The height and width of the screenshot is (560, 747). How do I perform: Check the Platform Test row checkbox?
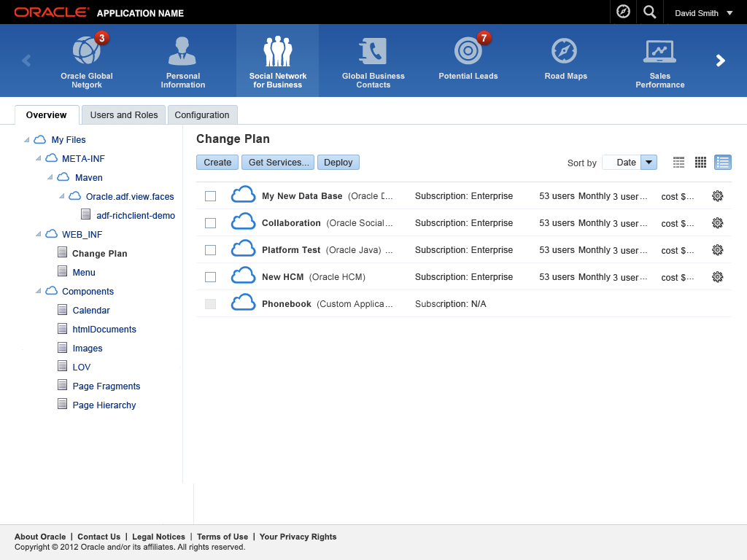[210, 250]
